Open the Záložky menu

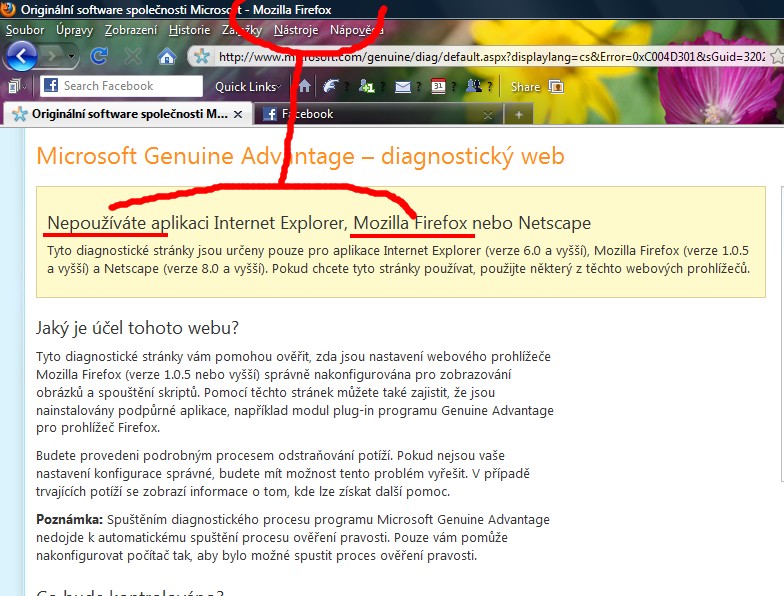click(242, 30)
